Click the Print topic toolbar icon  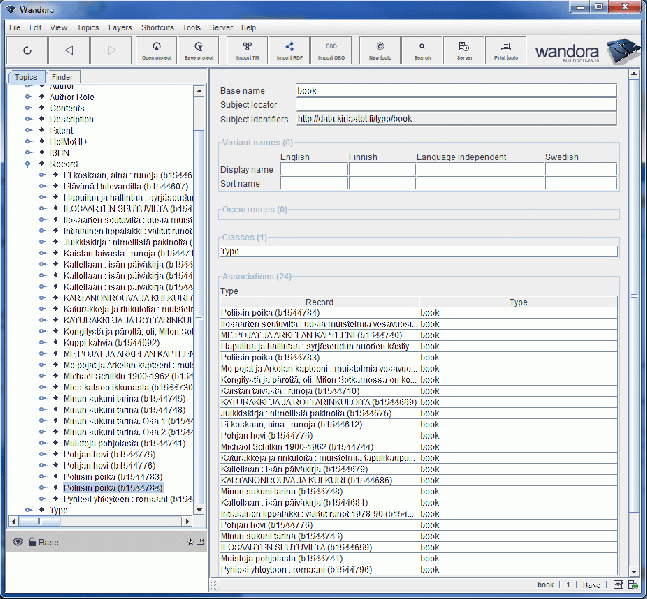pyautogui.click(x=506, y=49)
